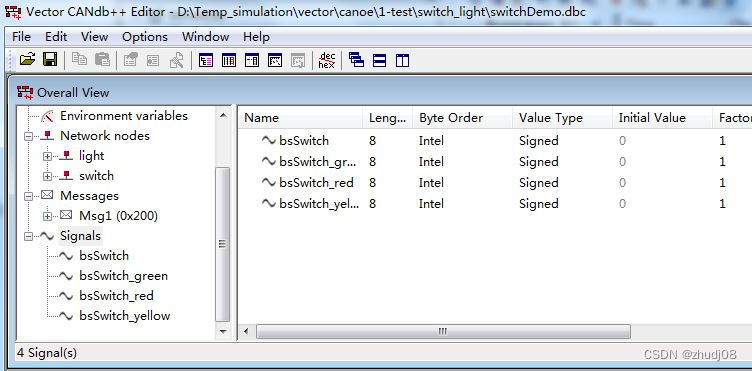The width and height of the screenshot is (752, 371).
Task: Select the Network nodes label
Action: [105, 136]
